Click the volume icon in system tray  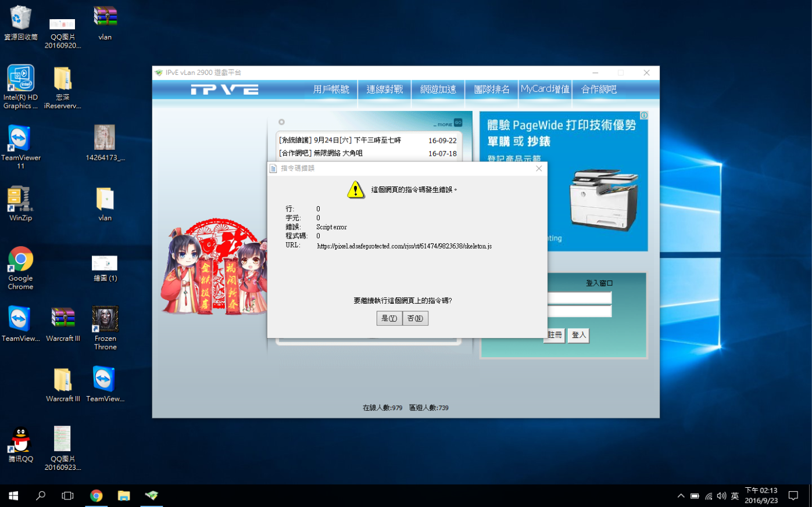point(721,496)
